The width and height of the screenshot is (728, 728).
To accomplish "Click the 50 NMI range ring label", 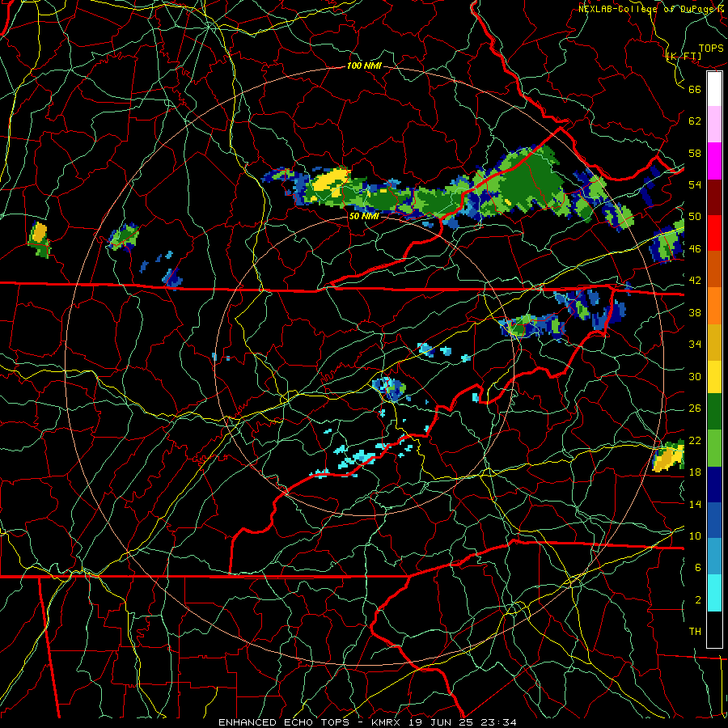I will [364, 216].
